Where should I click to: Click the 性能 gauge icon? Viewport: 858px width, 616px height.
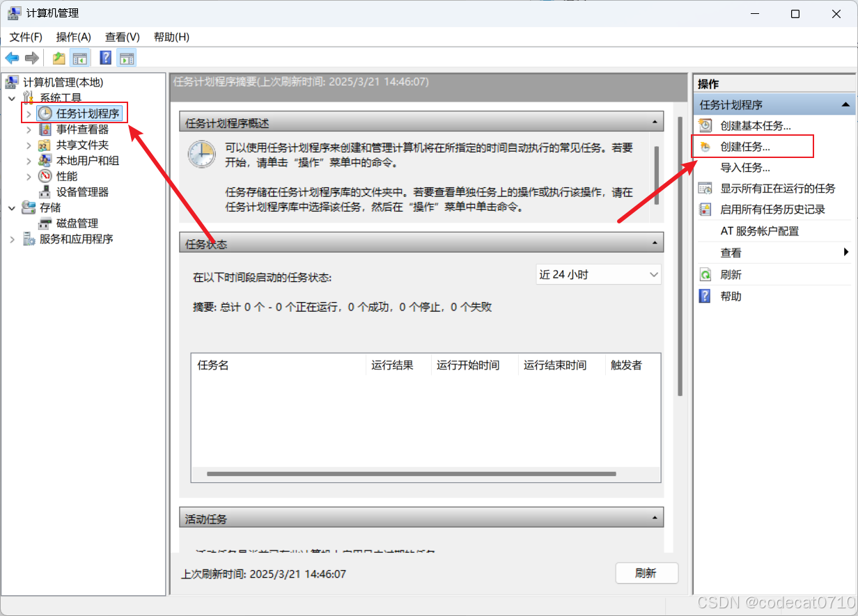(45, 176)
